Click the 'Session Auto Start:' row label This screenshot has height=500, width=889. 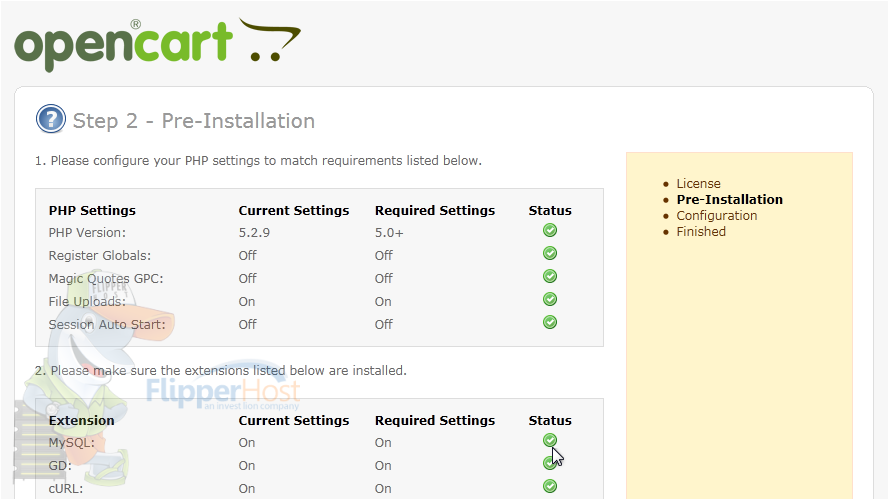[x=107, y=324]
